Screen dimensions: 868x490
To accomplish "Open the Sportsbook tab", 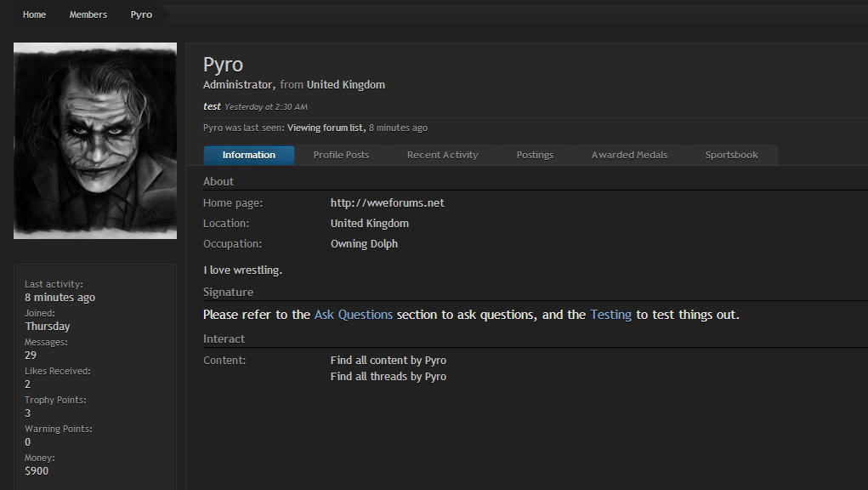I will [731, 155].
